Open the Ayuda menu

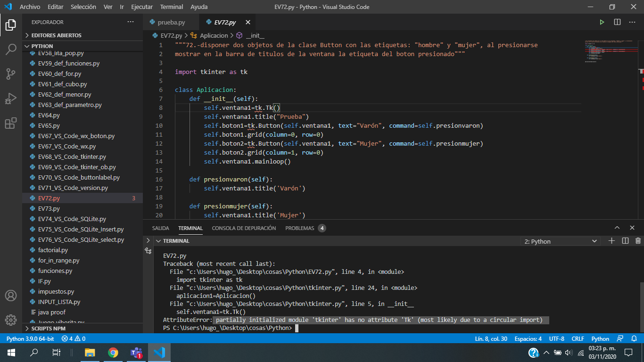click(199, 7)
